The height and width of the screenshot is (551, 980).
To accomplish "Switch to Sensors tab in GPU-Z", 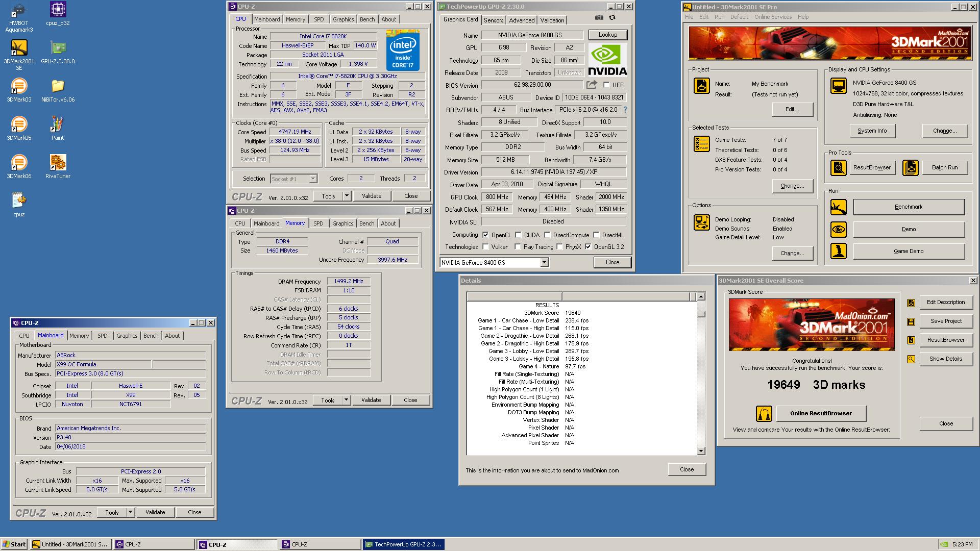I will (494, 20).
